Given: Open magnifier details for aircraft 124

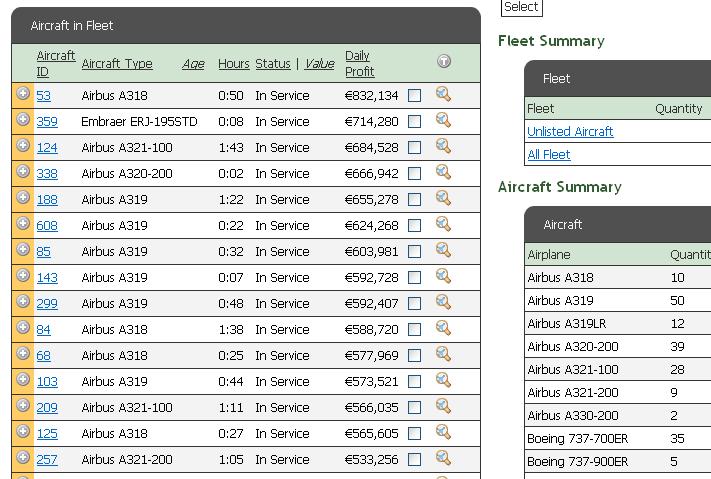Looking at the screenshot, I should point(443,146).
